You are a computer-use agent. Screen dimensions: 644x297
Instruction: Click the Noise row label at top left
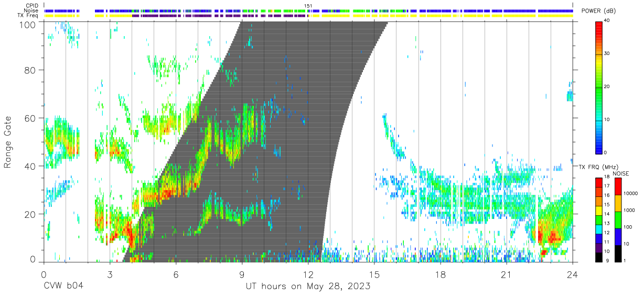pos(31,10)
